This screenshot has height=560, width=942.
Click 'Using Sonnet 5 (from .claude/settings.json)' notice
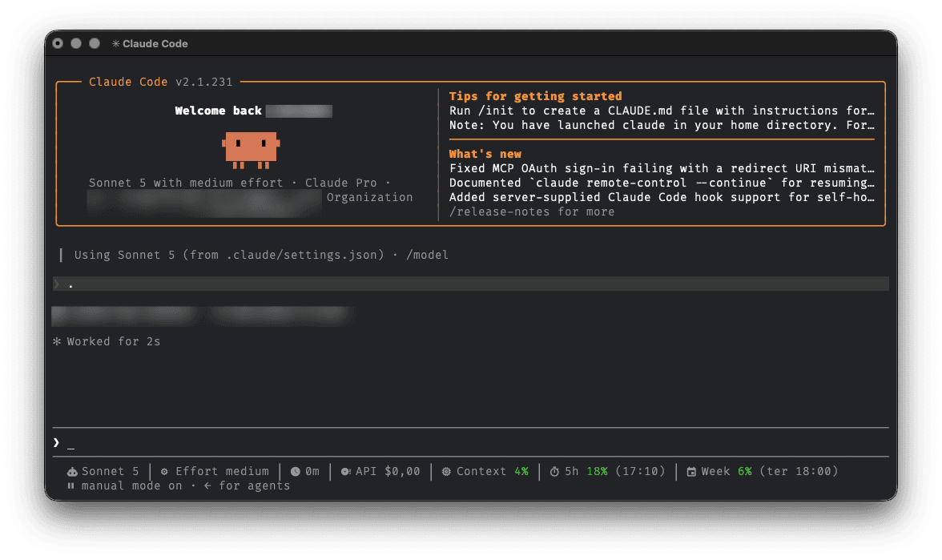(x=229, y=255)
